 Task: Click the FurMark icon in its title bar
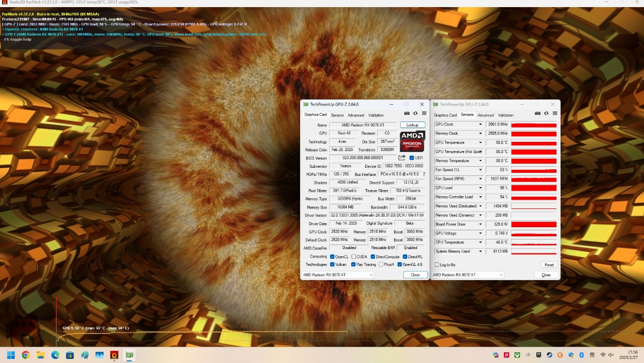[4, 3]
